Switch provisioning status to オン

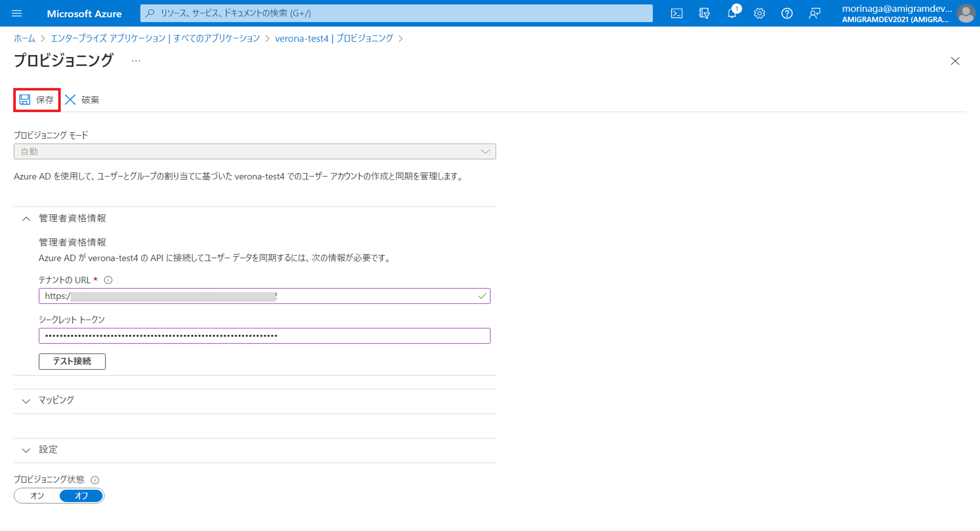pyautogui.click(x=37, y=496)
